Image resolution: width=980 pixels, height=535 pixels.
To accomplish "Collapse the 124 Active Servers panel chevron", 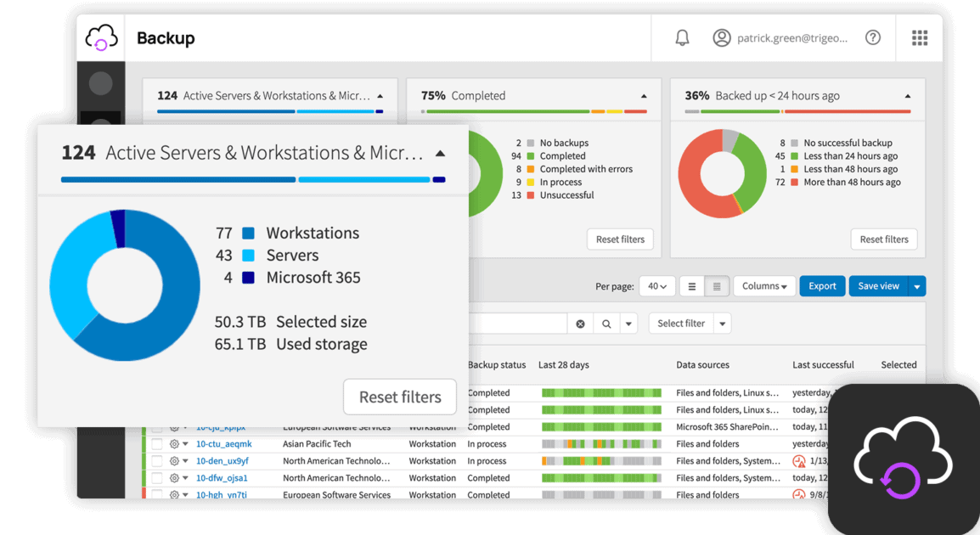I will point(440,153).
